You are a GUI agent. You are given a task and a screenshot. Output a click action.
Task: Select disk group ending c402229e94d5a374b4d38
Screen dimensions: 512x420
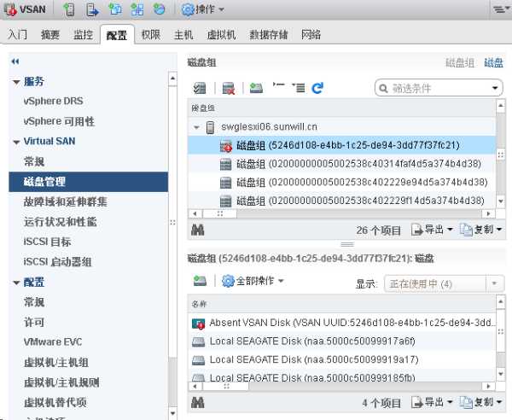[341, 182]
